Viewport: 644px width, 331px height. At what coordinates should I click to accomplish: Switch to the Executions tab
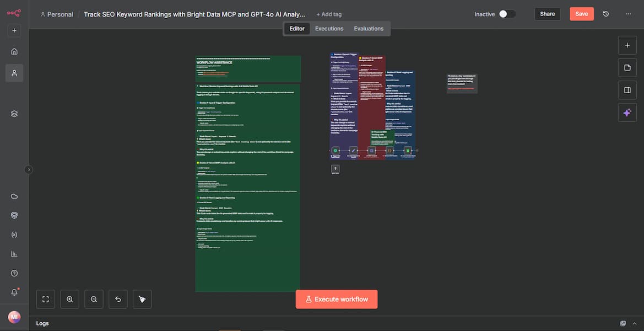pyautogui.click(x=329, y=29)
